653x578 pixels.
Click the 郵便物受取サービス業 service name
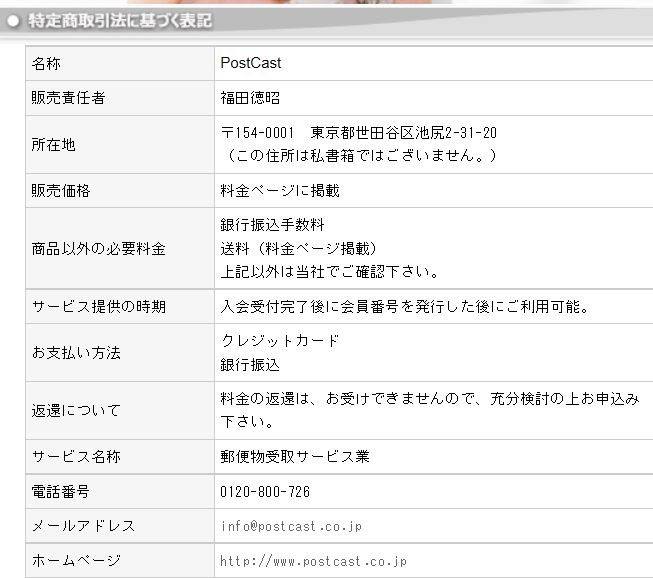(295, 457)
